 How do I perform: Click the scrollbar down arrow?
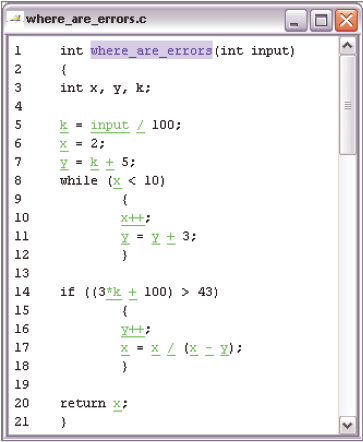(x=348, y=425)
